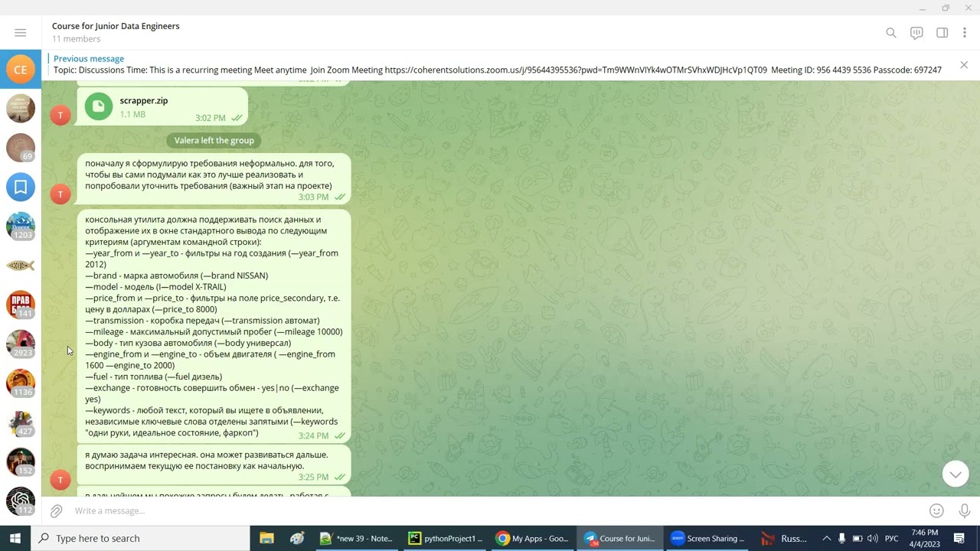Open File Explorer from the taskbar

[x=266, y=538]
